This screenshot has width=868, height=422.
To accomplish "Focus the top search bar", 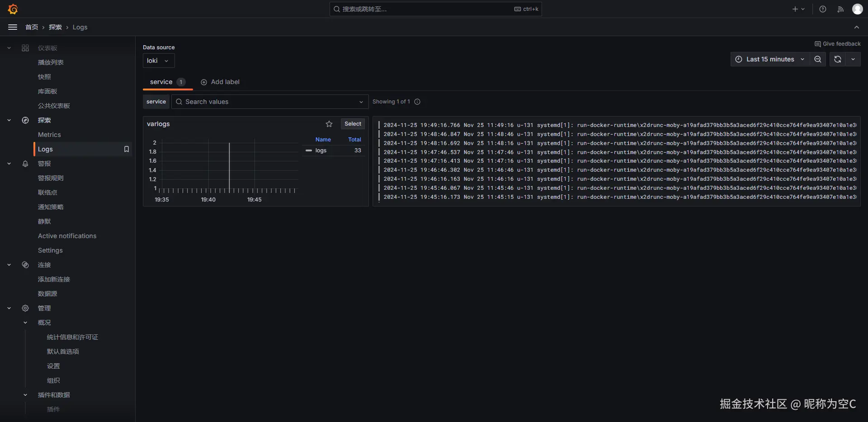I will point(436,9).
